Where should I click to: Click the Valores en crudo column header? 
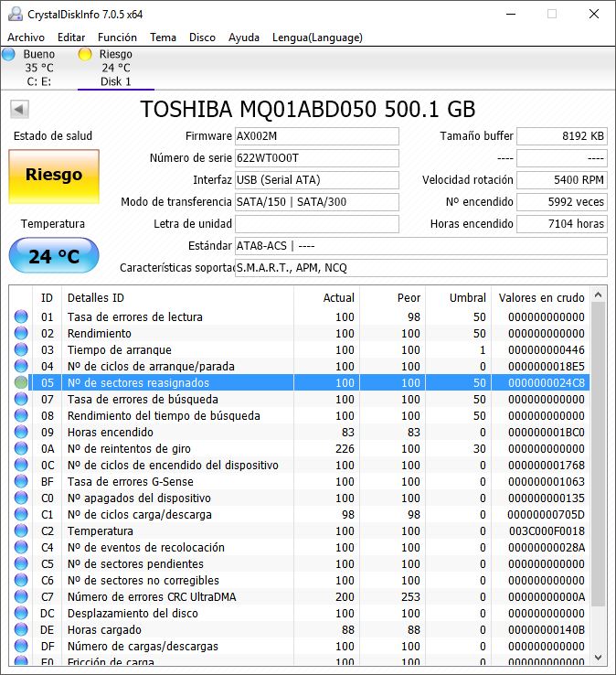[541, 298]
